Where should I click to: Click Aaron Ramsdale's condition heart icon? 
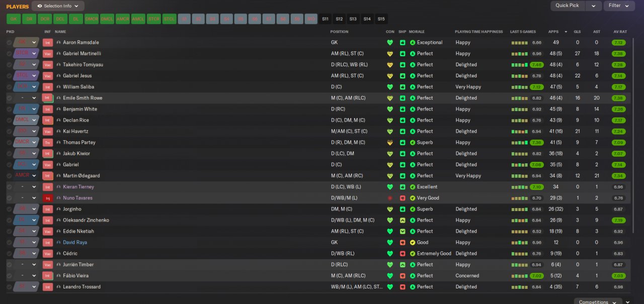pyautogui.click(x=390, y=43)
